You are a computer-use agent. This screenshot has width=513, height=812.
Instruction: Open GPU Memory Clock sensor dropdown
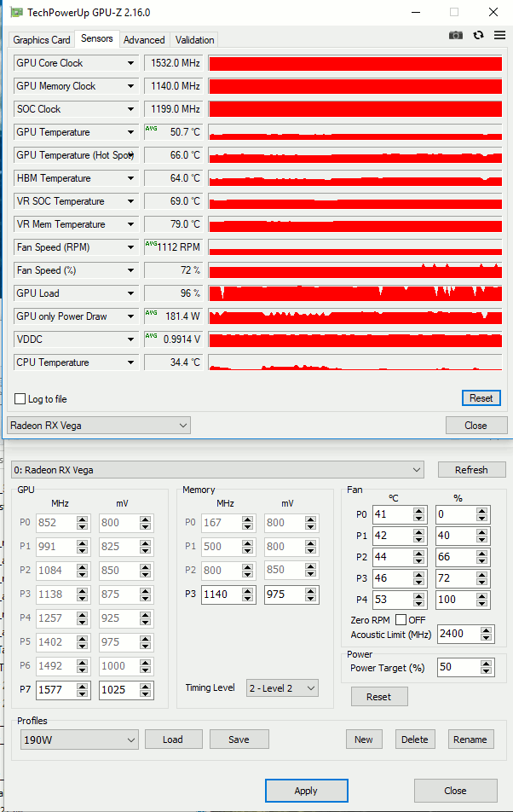point(131,86)
